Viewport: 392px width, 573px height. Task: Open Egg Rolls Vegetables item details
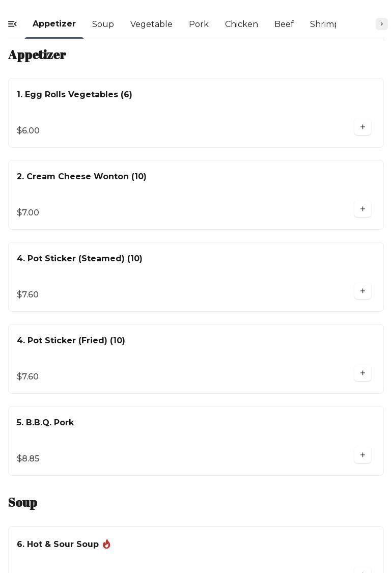tap(74, 95)
